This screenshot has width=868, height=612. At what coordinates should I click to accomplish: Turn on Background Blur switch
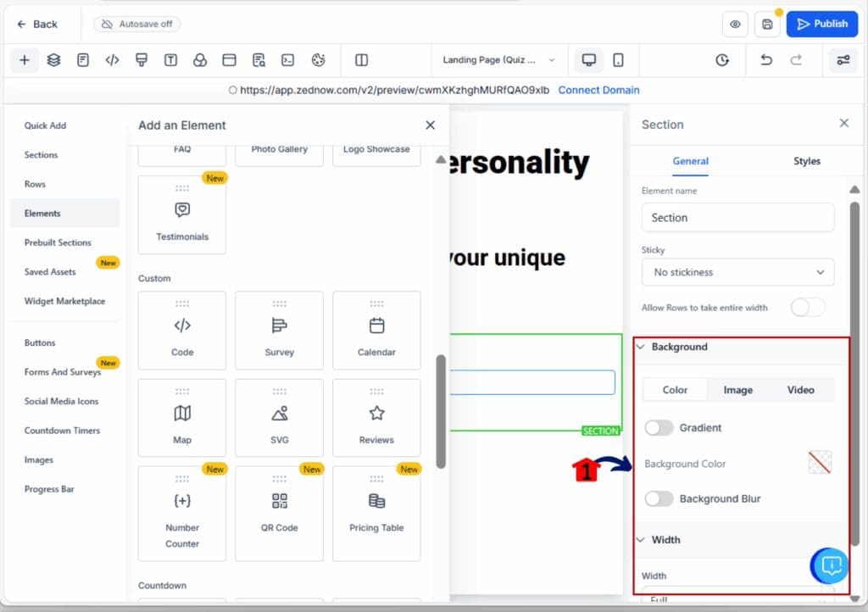tap(659, 499)
